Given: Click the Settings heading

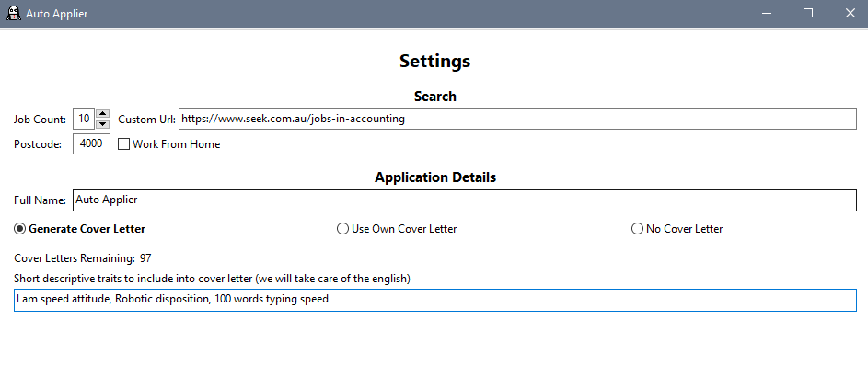Looking at the screenshot, I should coord(435,61).
